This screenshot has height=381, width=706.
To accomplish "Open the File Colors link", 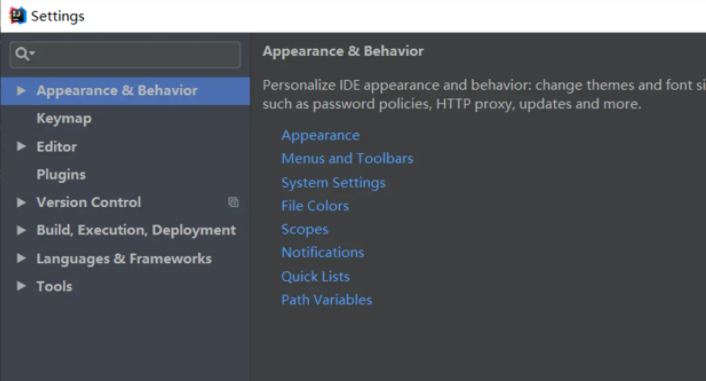I will tap(315, 206).
